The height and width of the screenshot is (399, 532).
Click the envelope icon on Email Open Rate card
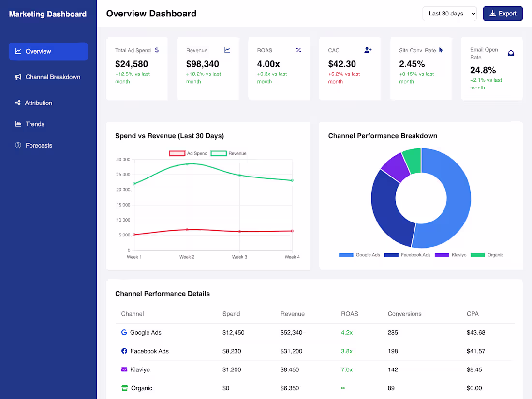click(x=511, y=53)
